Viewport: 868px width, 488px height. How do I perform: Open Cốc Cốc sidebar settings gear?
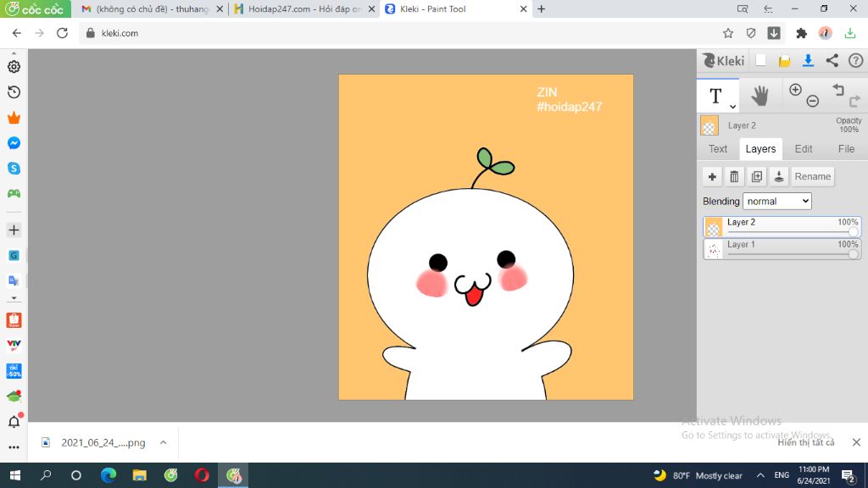pos(14,66)
